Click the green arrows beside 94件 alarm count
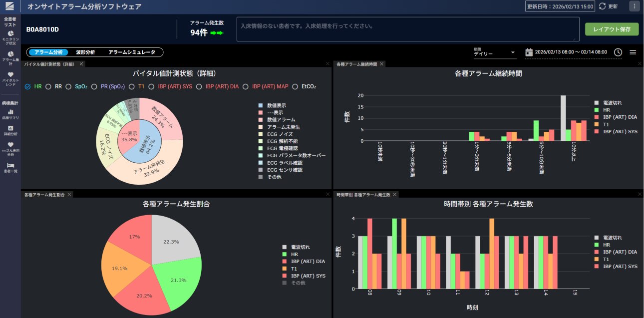Viewport: 644px width, 318px height. pyautogui.click(x=216, y=33)
